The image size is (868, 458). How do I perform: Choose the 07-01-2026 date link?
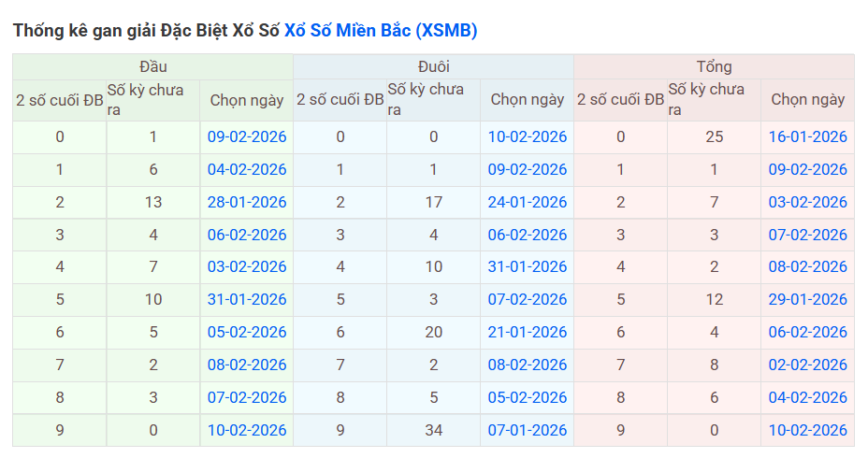tap(528, 430)
